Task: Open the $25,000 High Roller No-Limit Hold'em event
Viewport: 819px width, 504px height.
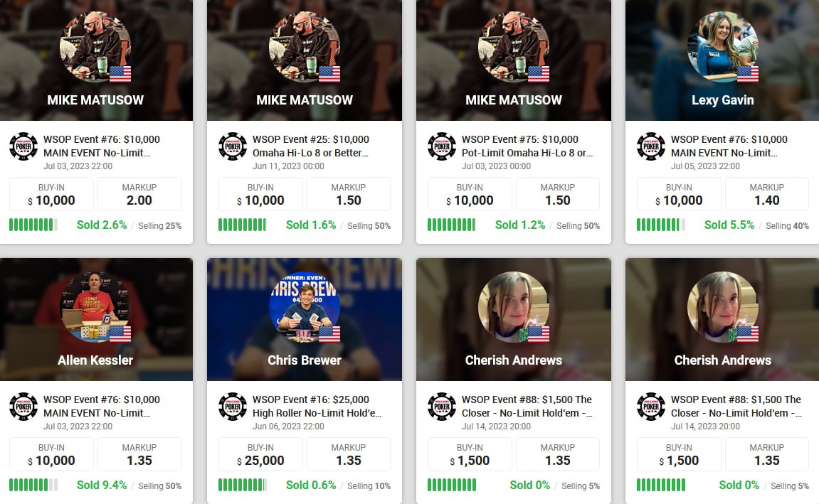Action: 317,407
